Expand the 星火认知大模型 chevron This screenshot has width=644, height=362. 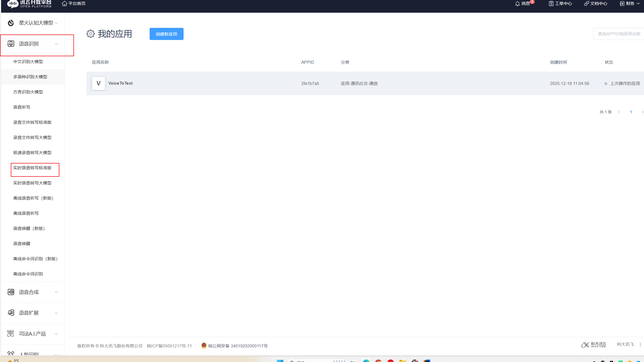pyautogui.click(x=57, y=23)
